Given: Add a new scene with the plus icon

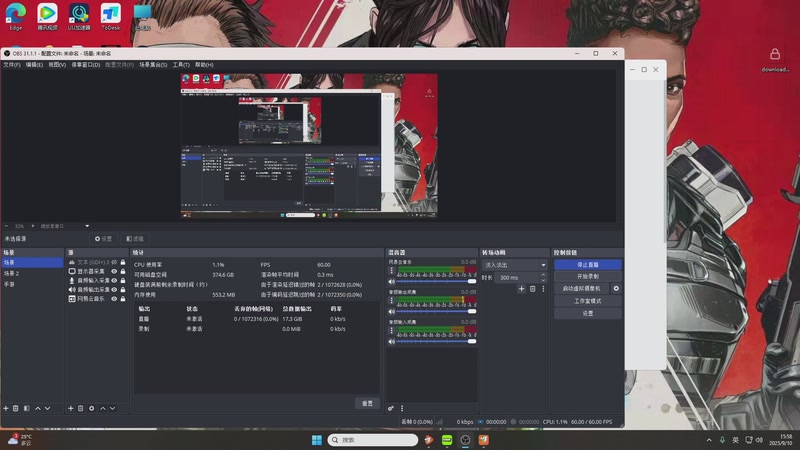Looking at the screenshot, I should click(x=6, y=409).
